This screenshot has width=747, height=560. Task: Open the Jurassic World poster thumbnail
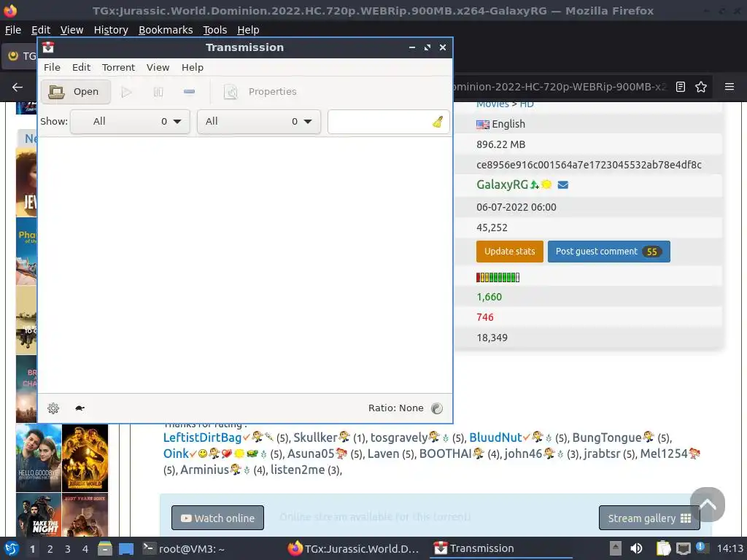[x=85, y=458]
